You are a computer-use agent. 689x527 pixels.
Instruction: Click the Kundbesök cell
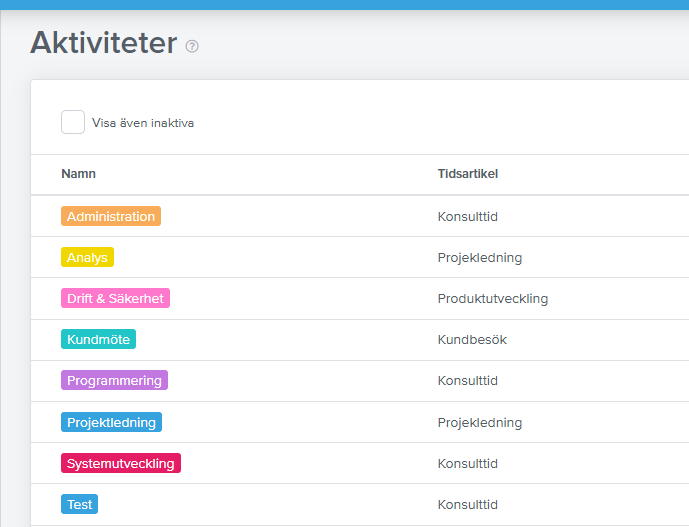pyautogui.click(x=472, y=339)
